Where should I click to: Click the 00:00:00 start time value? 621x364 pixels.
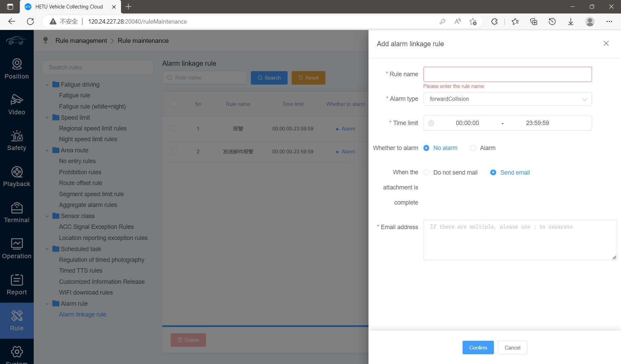467,123
